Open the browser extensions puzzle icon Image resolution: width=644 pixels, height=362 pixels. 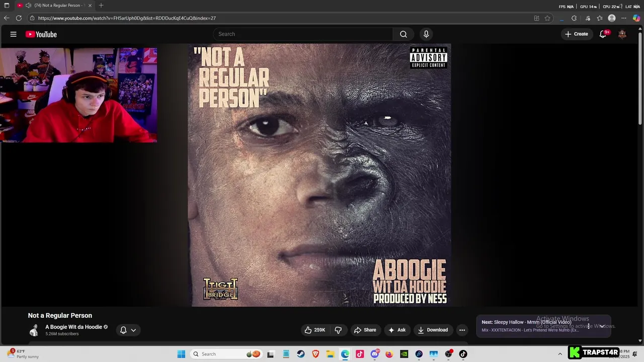click(574, 18)
